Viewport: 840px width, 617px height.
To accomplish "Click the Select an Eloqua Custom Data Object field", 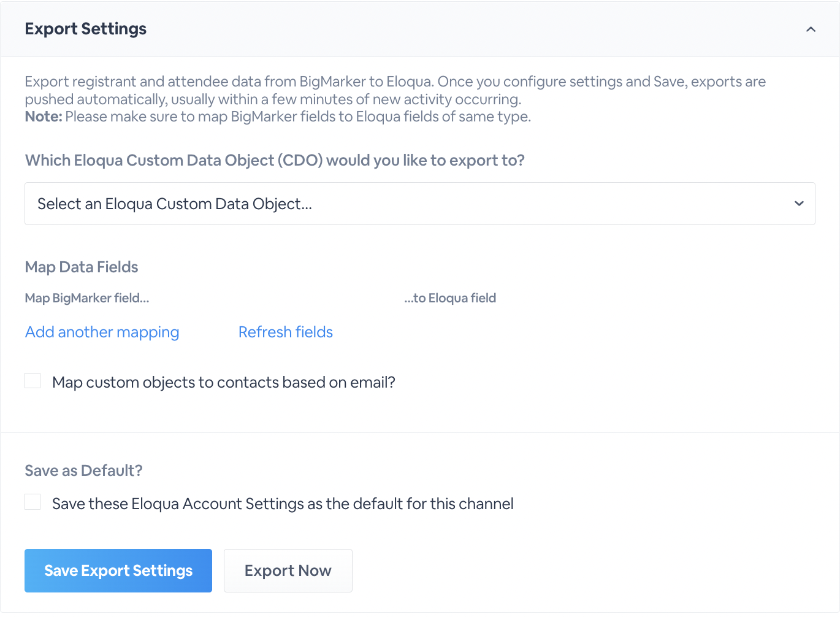I will [419, 203].
